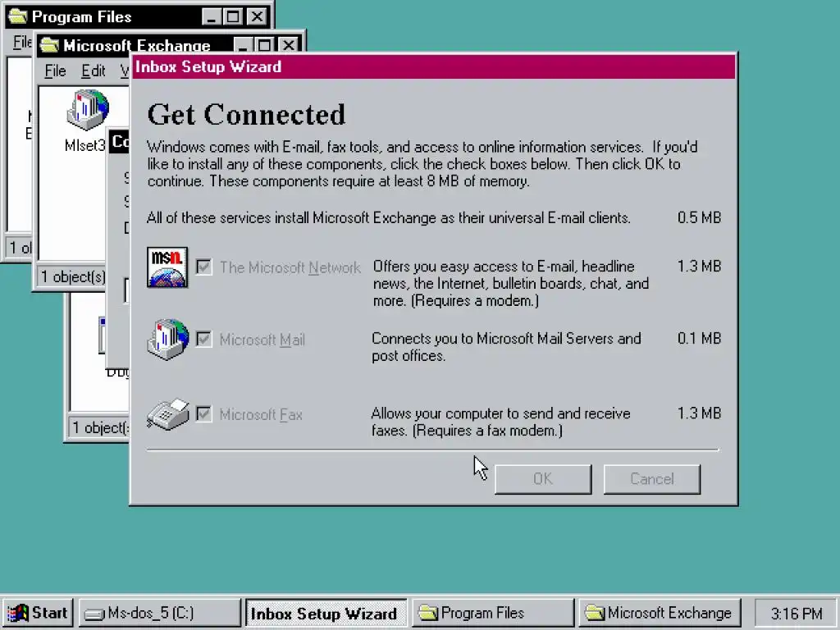The height and width of the screenshot is (630, 840).
Task: Open File menu in Program Files window
Action: point(22,42)
